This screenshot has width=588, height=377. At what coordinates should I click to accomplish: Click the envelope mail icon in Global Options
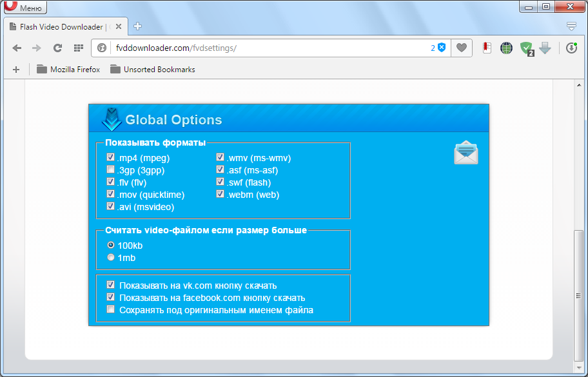(465, 153)
